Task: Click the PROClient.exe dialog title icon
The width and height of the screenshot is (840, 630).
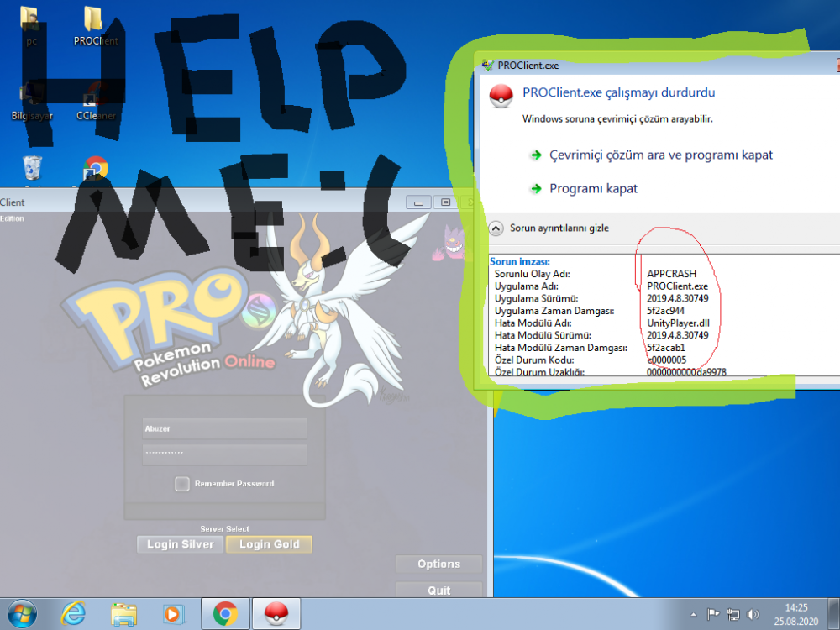Action: pos(487,66)
